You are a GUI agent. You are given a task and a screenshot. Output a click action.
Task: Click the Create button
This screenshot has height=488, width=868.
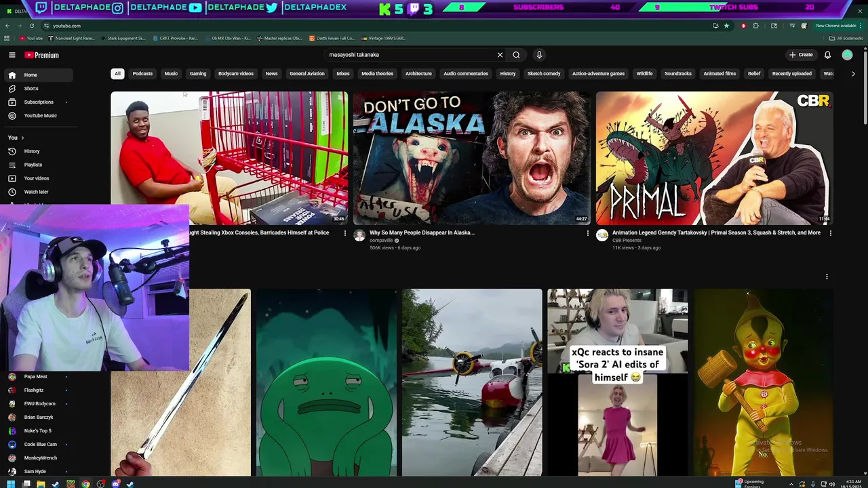(801, 55)
